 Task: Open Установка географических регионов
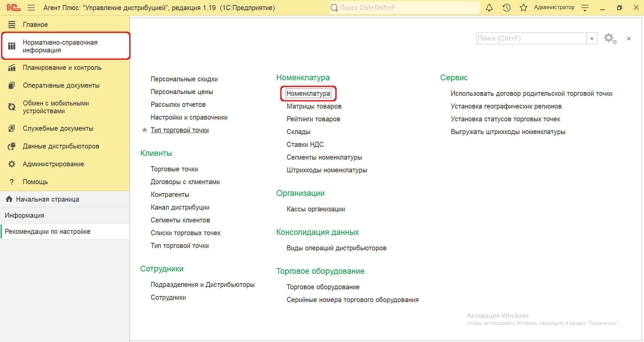pyautogui.click(x=506, y=106)
